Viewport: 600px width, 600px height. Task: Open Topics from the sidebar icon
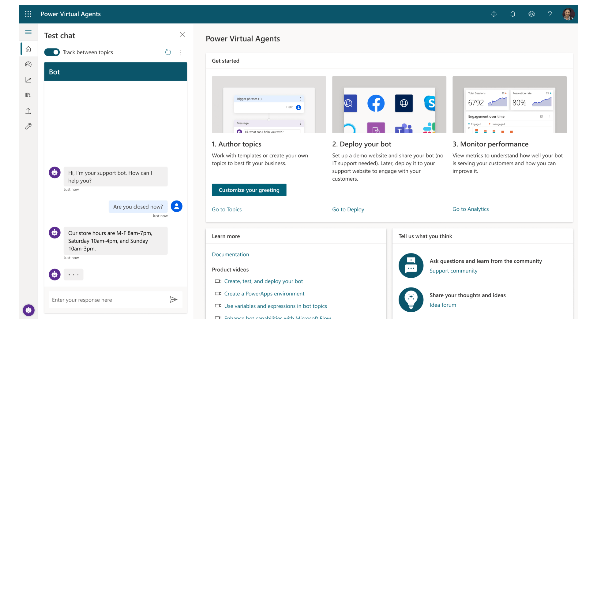point(28,64)
